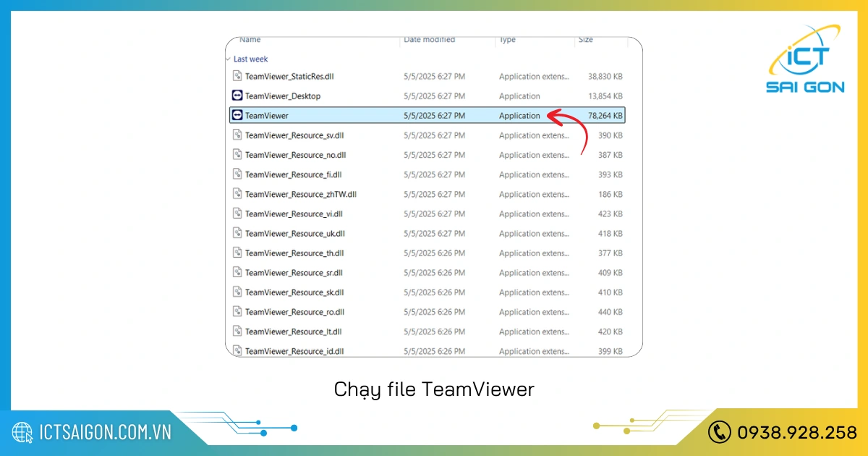Click the 423 KB size value
This screenshot has width=868, height=456.
[610, 214]
